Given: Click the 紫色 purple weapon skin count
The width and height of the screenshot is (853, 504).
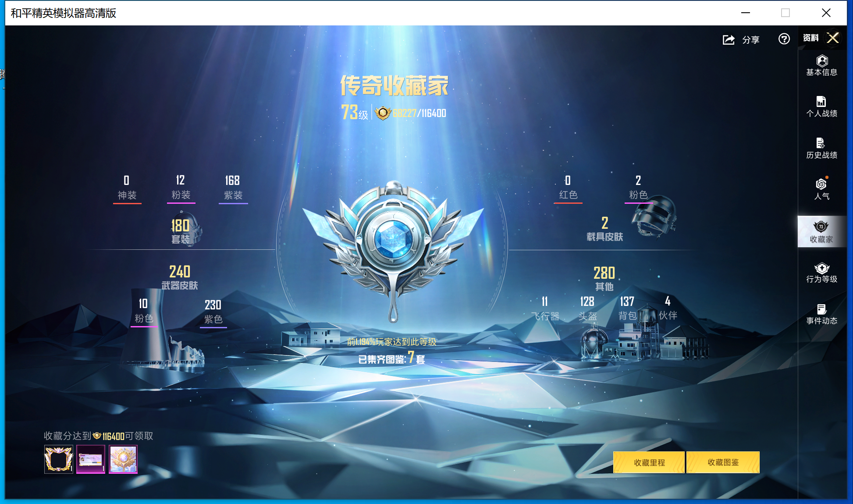Looking at the screenshot, I should click(x=213, y=312).
